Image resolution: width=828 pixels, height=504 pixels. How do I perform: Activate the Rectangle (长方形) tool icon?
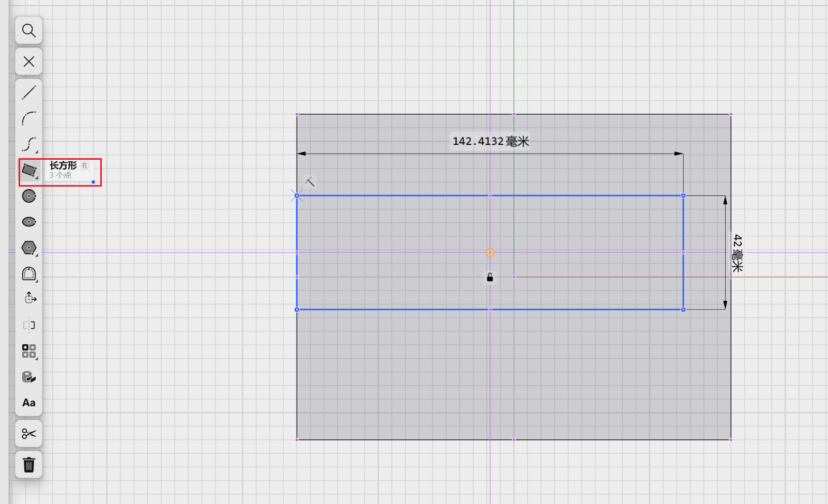click(29, 170)
